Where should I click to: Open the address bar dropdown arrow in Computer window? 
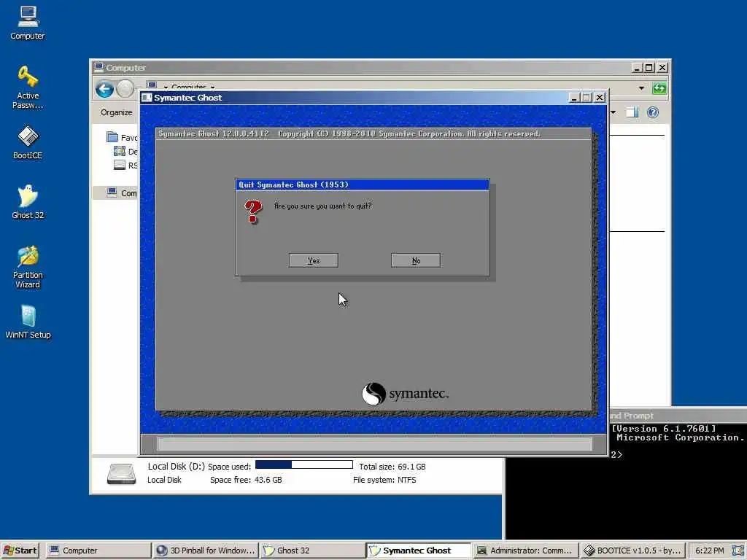[641, 88]
